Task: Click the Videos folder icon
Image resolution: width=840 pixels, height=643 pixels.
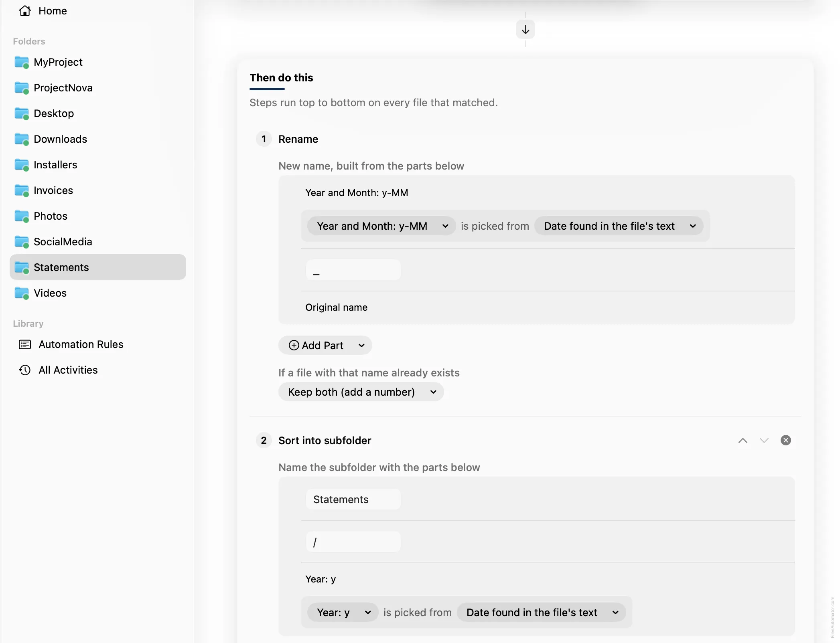Action: (22, 293)
